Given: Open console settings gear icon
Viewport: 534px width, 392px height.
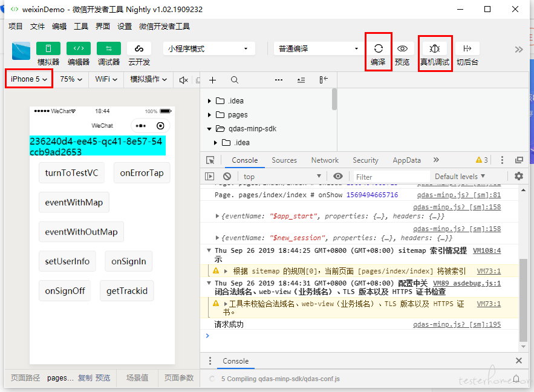Looking at the screenshot, I should [x=519, y=176].
